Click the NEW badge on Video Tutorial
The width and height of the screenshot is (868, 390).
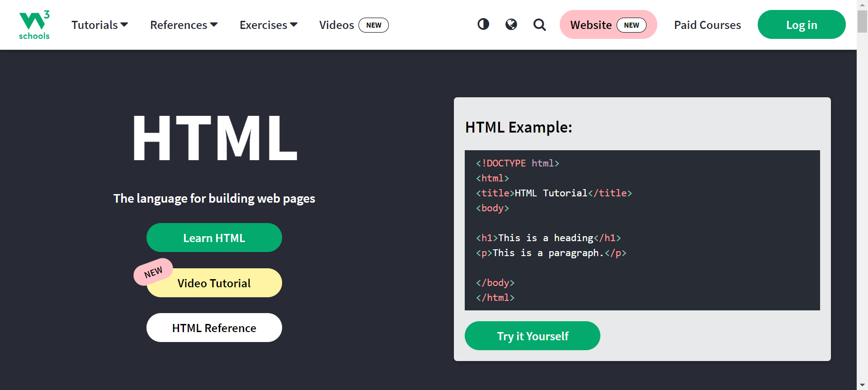click(153, 272)
